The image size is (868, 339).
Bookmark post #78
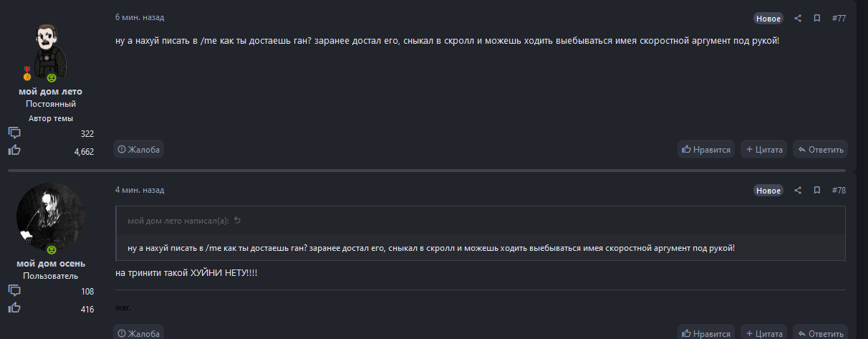(x=816, y=191)
